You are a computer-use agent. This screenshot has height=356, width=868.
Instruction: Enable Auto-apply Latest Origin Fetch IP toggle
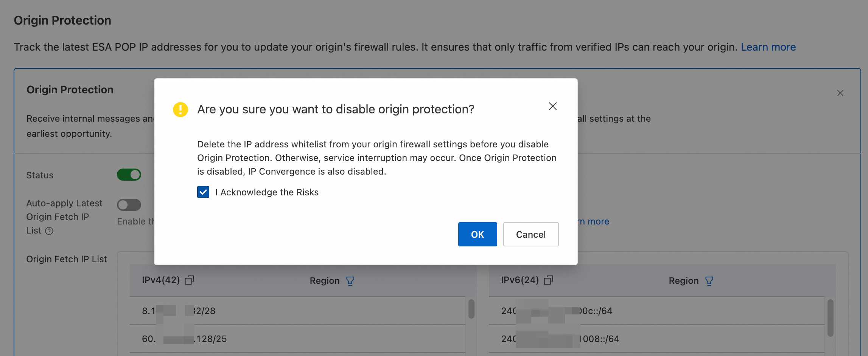pyautogui.click(x=129, y=205)
